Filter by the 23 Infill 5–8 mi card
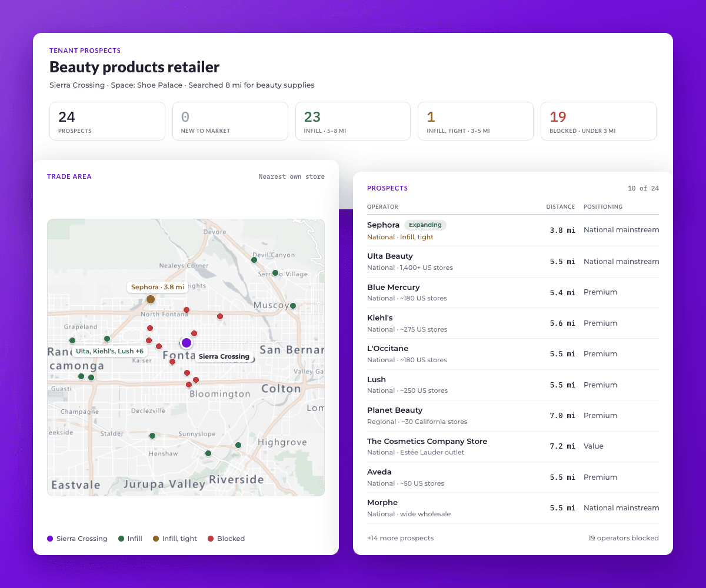Image resolution: width=706 pixels, height=588 pixels. tap(353, 121)
